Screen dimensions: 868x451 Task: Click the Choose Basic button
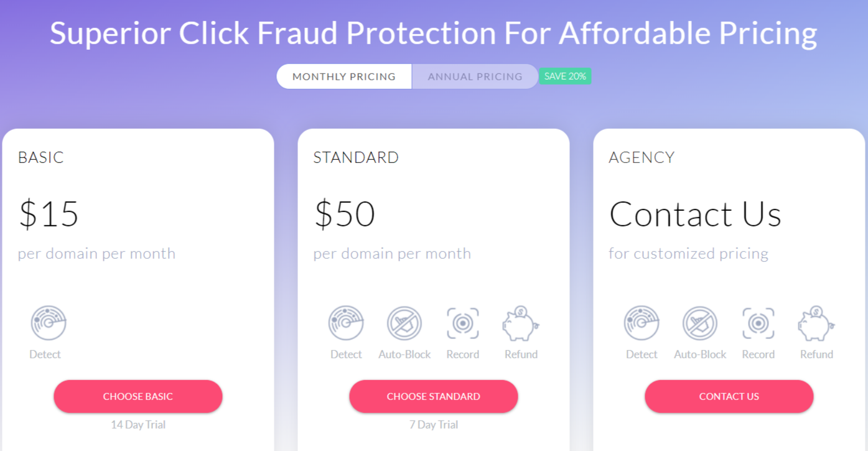pos(138,396)
